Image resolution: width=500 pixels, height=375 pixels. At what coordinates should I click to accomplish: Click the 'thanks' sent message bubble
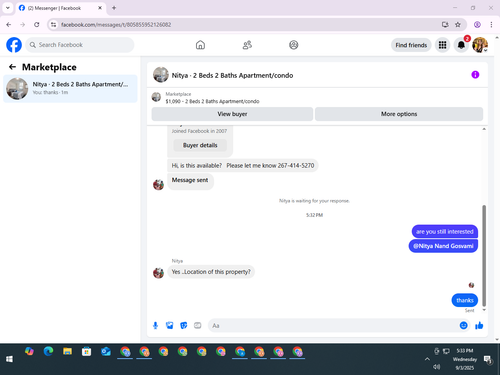click(465, 300)
